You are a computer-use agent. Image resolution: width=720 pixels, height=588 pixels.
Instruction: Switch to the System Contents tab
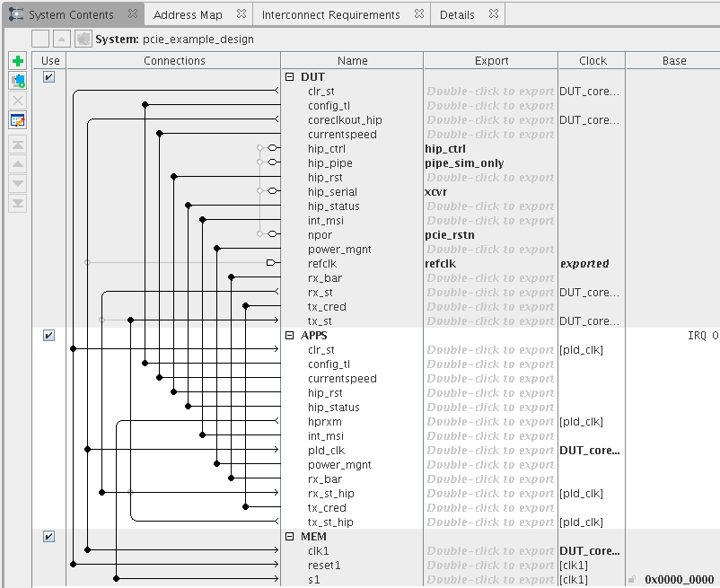[x=71, y=14]
